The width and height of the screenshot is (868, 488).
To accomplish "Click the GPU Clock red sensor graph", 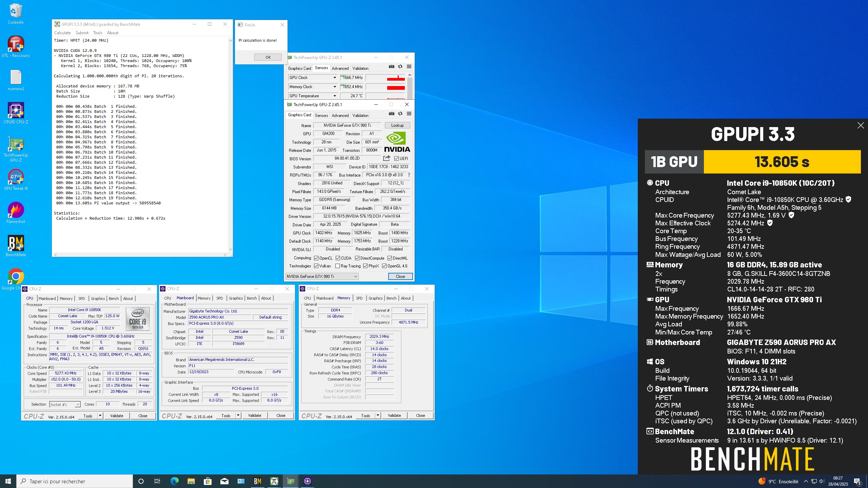I will click(386, 78).
